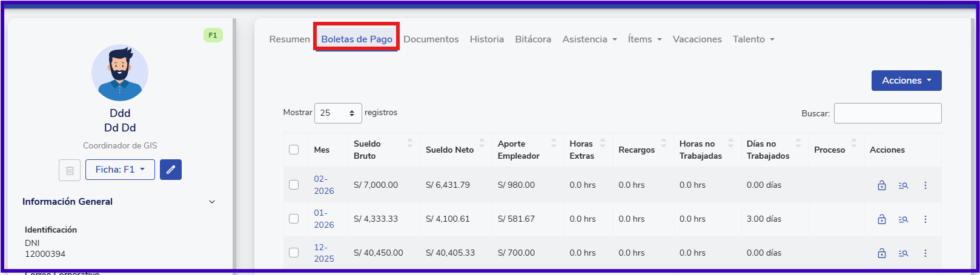Open three-dot menu for 01-2026 row
This screenshot has width=980, height=275.
point(925,219)
